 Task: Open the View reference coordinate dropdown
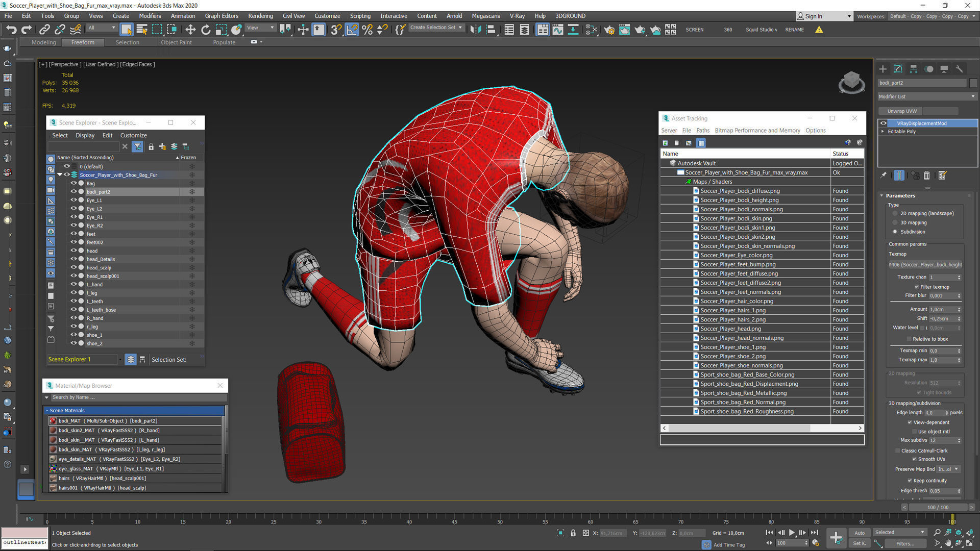[x=260, y=28]
